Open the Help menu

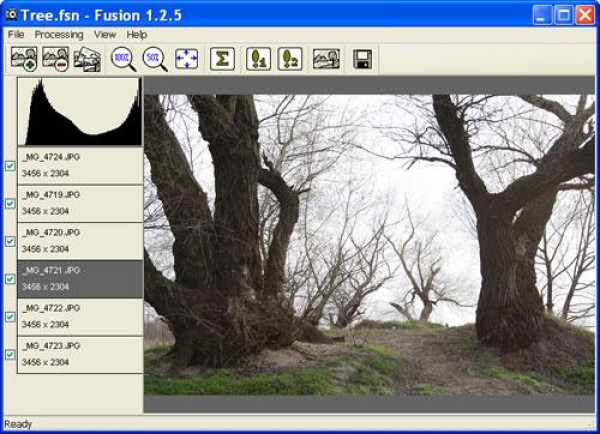[137, 34]
